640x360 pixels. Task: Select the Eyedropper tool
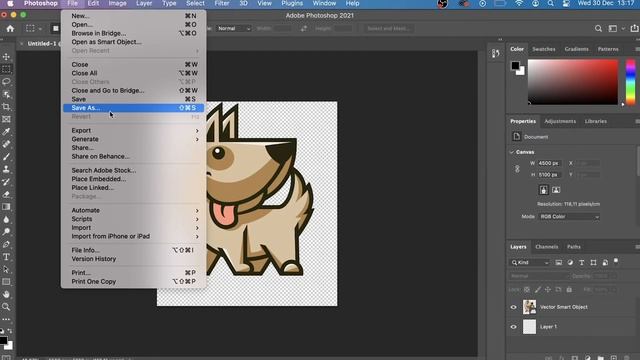pos(6,132)
